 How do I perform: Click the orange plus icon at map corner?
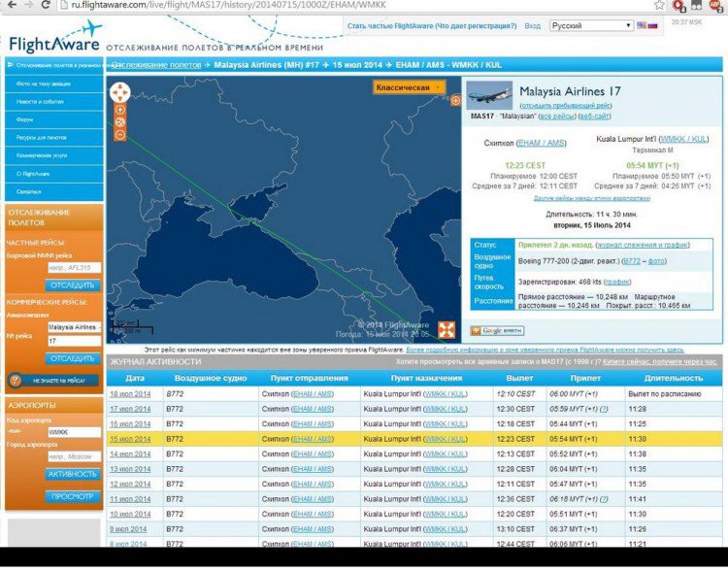[x=455, y=100]
